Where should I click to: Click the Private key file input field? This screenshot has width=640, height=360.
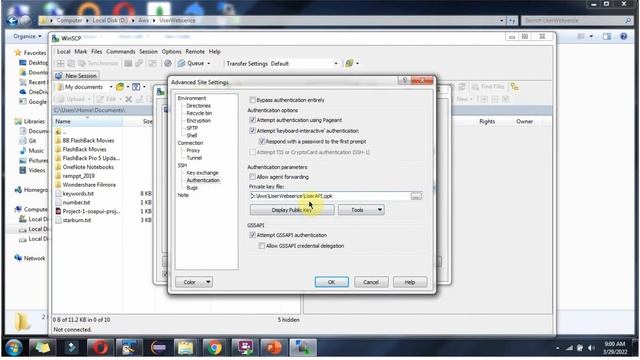pyautogui.click(x=330, y=196)
